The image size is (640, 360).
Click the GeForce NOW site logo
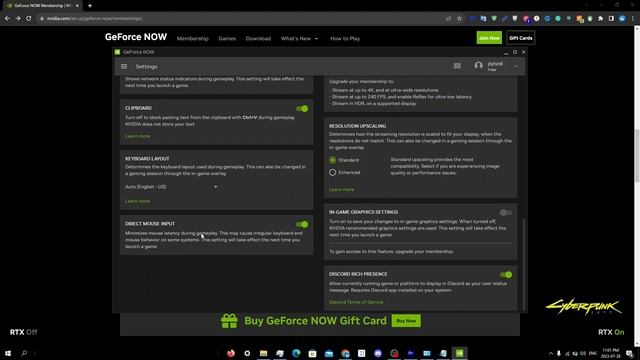tap(136, 37)
